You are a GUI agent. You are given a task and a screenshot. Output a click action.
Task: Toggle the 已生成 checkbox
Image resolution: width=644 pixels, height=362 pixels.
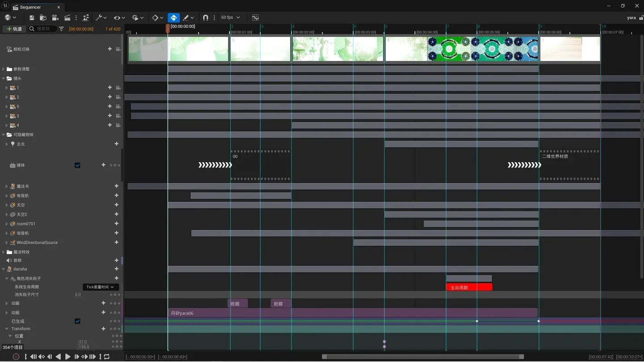[x=77, y=321]
